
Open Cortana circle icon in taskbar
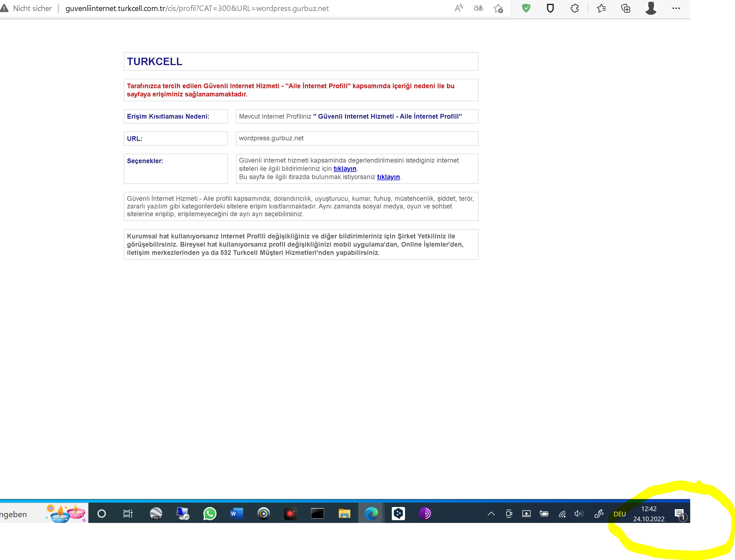pyautogui.click(x=101, y=514)
